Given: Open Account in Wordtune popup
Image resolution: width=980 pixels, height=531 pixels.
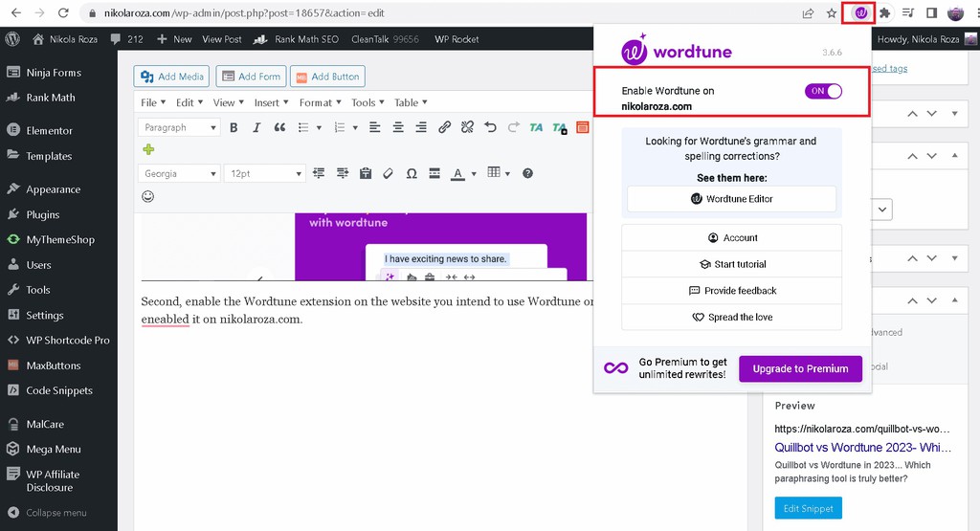Looking at the screenshot, I should (731, 238).
